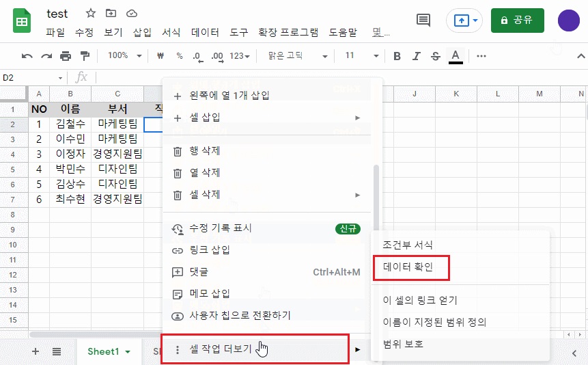The height and width of the screenshot is (365, 588).
Task: Open the 맑은 고딕 font dropdown
Action: pyautogui.click(x=297, y=56)
